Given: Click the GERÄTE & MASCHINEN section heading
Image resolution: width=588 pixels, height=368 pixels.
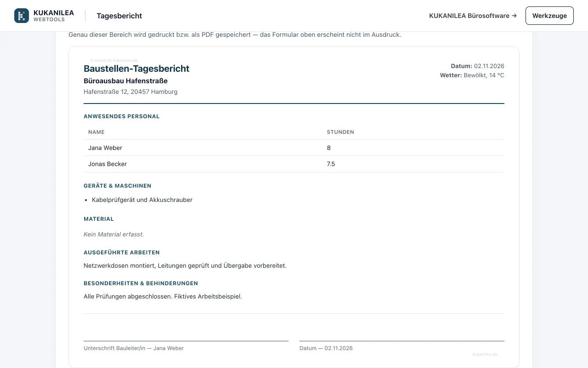Looking at the screenshot, I should [x=118, y=186].
